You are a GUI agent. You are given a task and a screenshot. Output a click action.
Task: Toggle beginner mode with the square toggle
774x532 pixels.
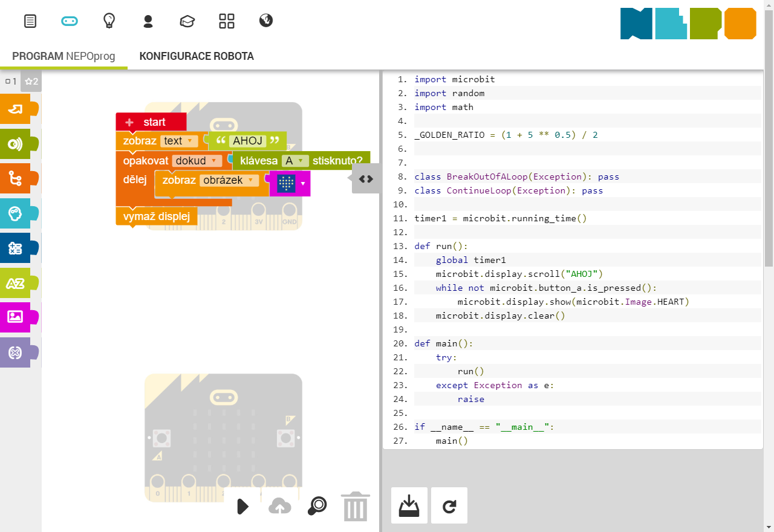(10, 81)
